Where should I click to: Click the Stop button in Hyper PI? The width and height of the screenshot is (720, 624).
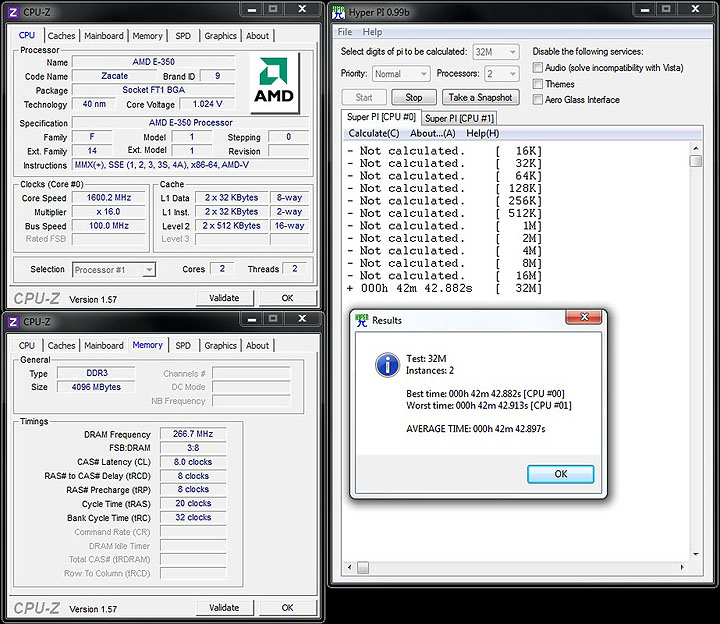click(414, 97)
